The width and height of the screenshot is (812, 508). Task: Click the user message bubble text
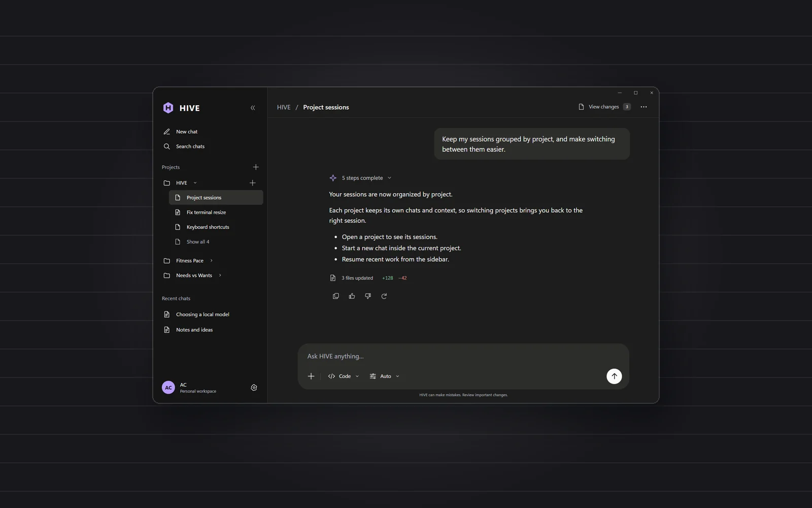(528, 144)
